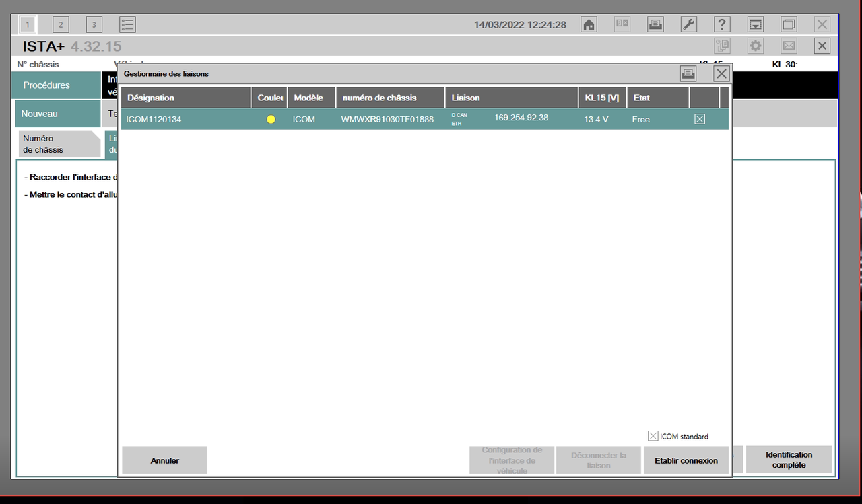Click the gear icon in ISTA+ bar

pos(756,46)
